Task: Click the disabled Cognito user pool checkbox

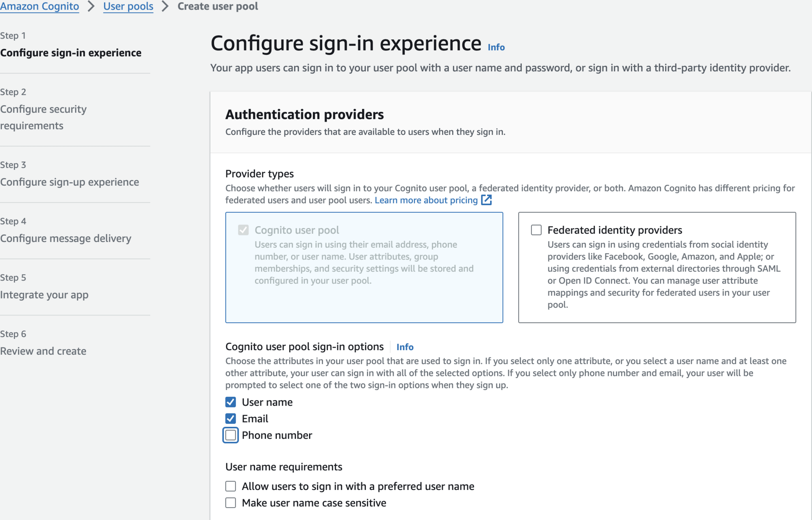Action: (x=243, y=230)
